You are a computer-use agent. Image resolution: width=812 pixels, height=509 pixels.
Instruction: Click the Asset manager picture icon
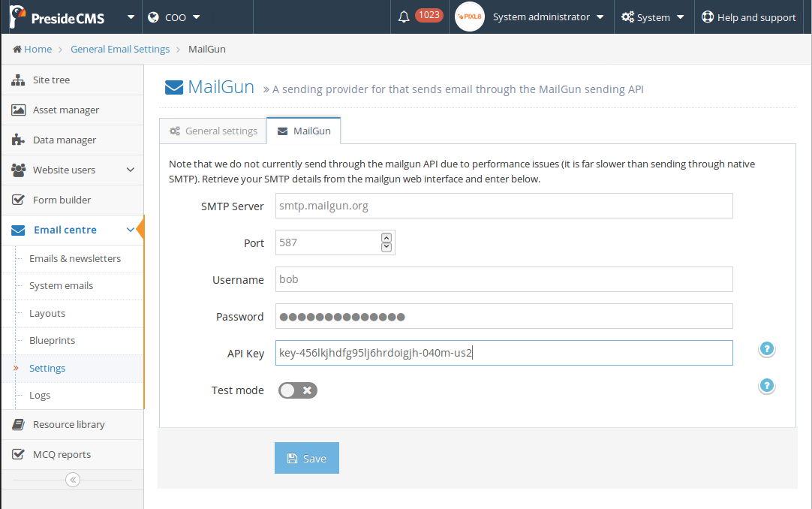[x=18, y=110]
